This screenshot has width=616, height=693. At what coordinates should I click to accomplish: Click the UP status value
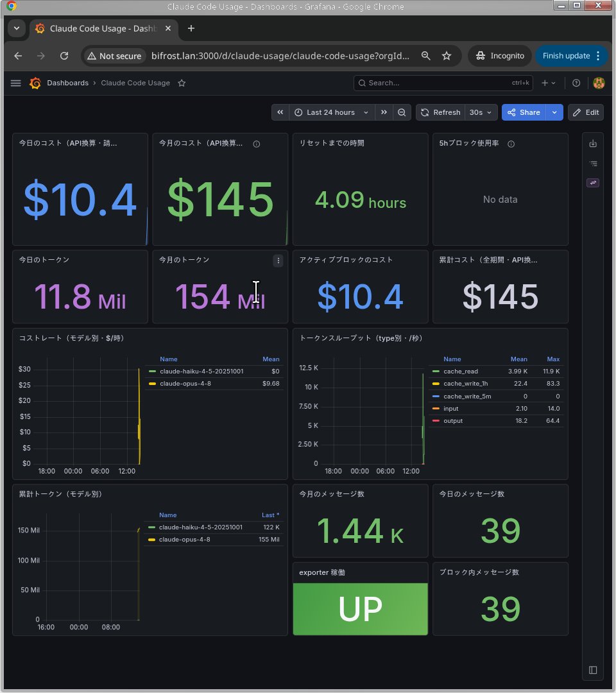[x=360, y=609]
